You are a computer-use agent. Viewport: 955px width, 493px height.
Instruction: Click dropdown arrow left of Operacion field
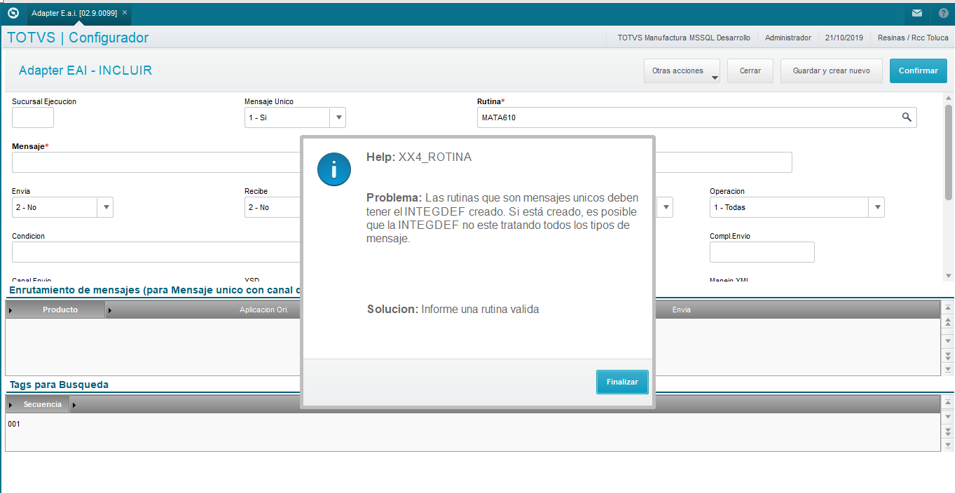(666, 207)
